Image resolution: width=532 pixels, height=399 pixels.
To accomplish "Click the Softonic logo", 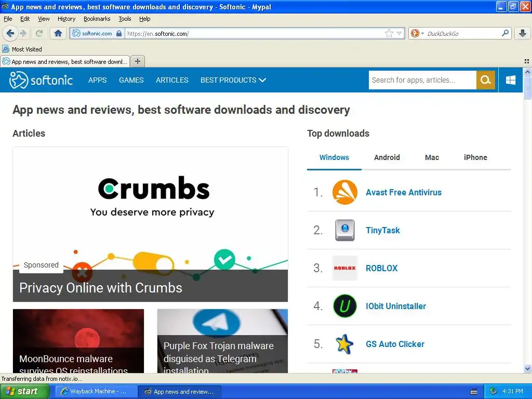I will pos(41,80).
